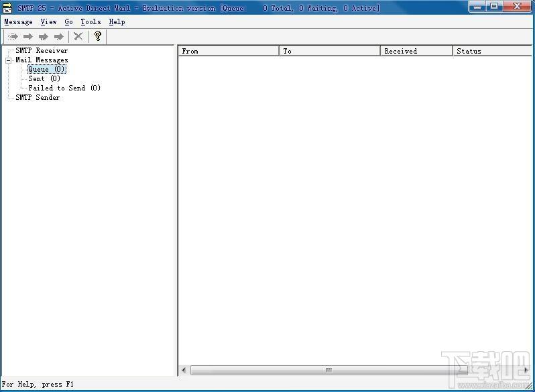Click the plain solid arrow toolbar icon

28,36
